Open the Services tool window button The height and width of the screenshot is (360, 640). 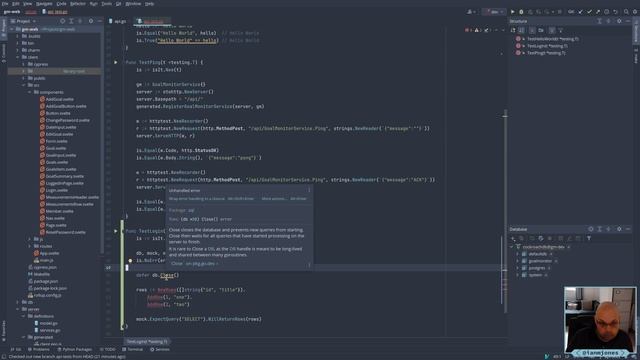point(160,349)
